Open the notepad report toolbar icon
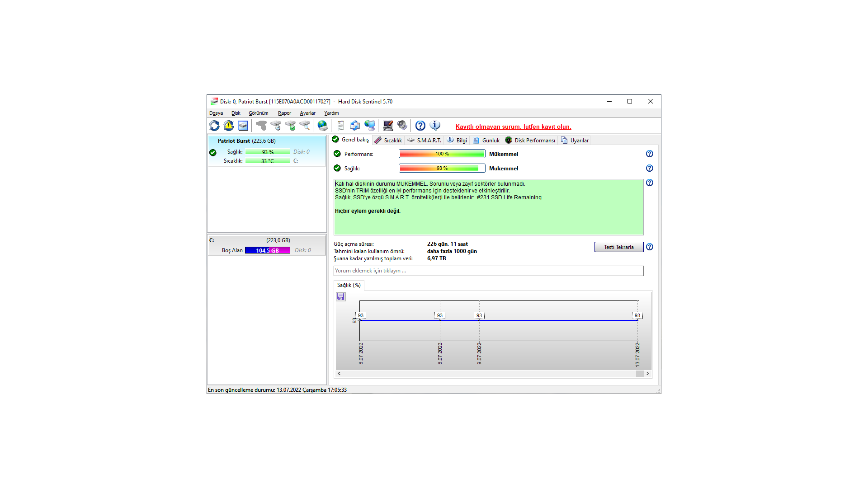This screenshot has height=488, width=868. coord(340,126)
